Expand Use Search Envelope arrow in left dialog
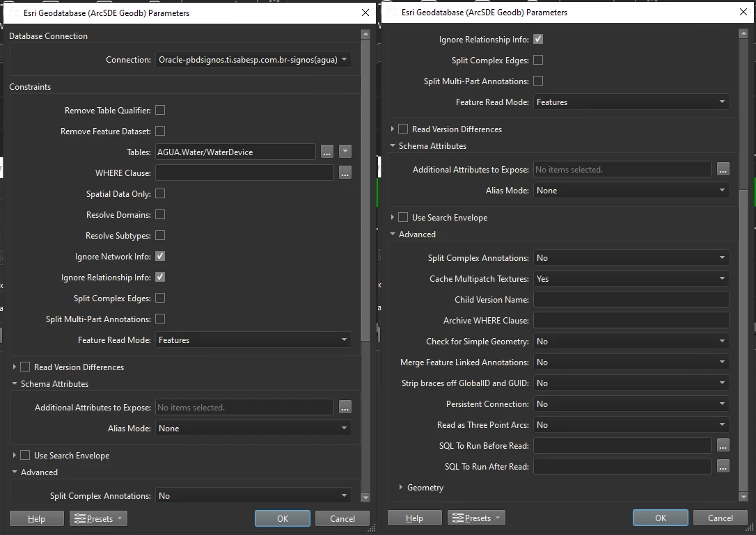756x535 pixels. click(x=15, y=455)
